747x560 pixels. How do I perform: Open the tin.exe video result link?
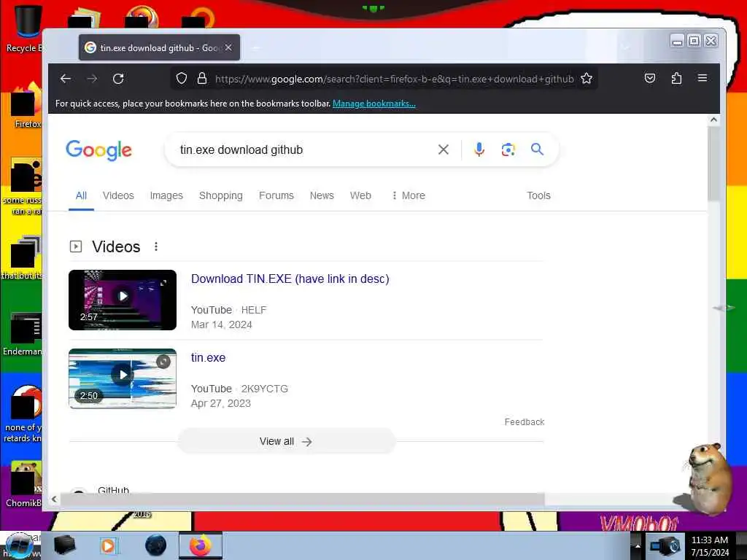(208, 357)
